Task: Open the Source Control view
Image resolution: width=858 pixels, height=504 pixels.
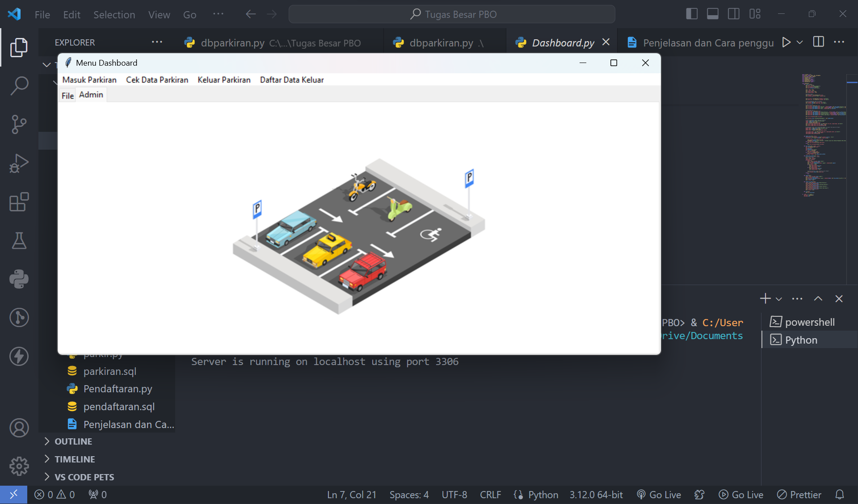Action: [19, 124]
